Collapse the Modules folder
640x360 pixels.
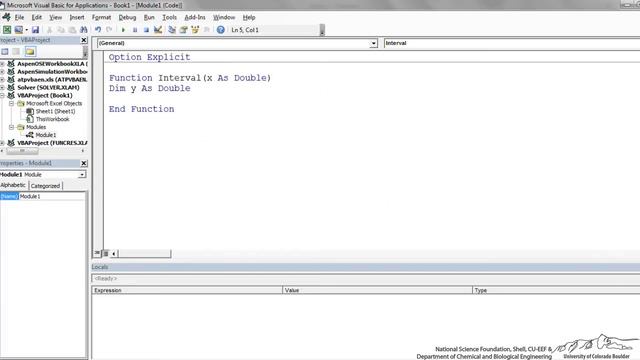coord(12,127)
